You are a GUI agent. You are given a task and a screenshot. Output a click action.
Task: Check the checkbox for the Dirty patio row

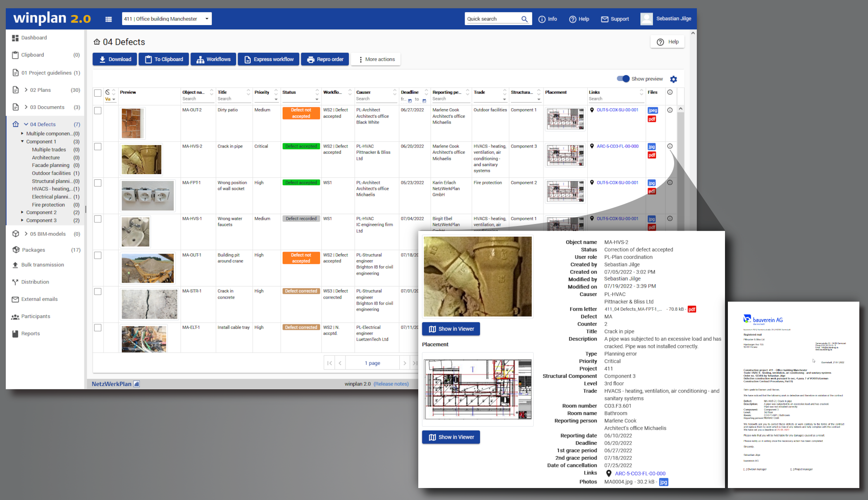[x=98, y=111]
